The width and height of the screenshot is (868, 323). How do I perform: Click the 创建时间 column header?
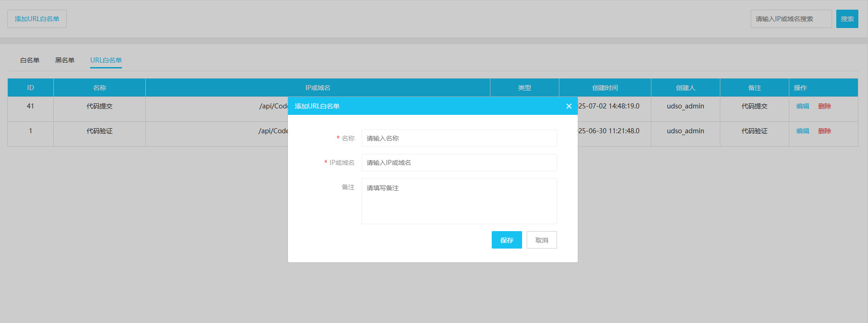click(x=605, y=88)
